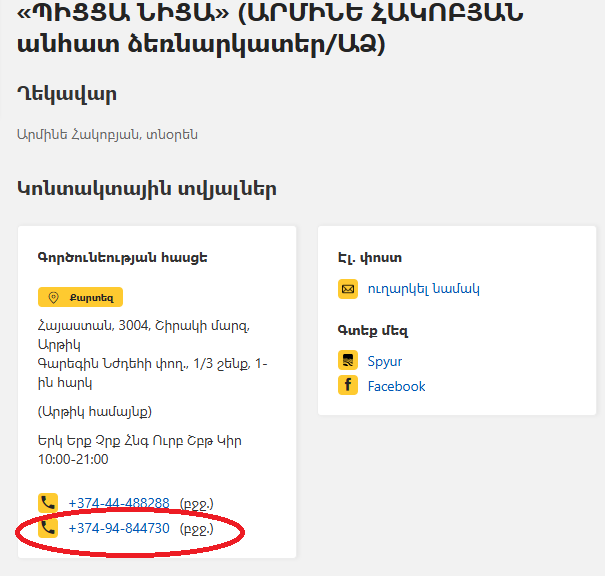The width and height of the screenshot is (605, 576).
Task: Call the number +374-94-844730
Action: 119,528
